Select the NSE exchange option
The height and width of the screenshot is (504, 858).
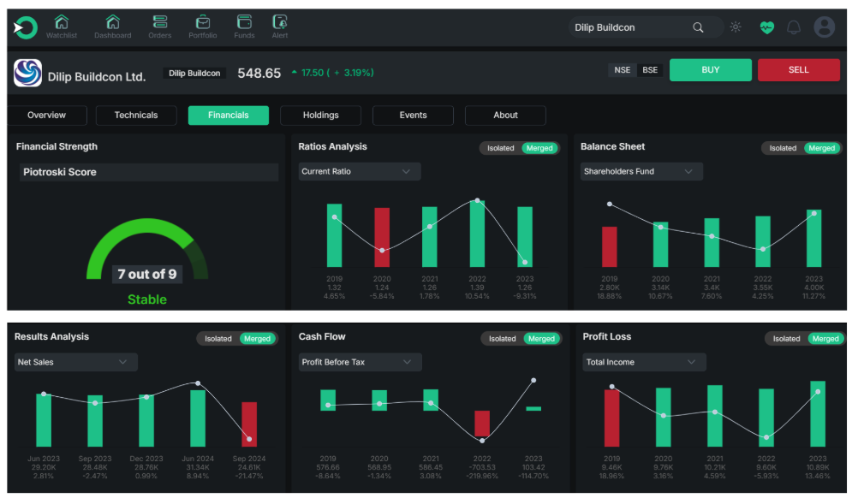click(623, 70)
